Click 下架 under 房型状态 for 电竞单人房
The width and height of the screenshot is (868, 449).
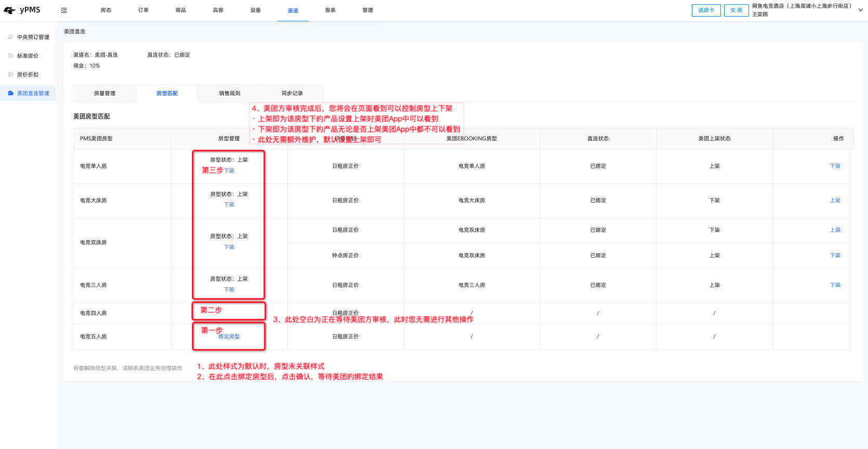(229, 171)
